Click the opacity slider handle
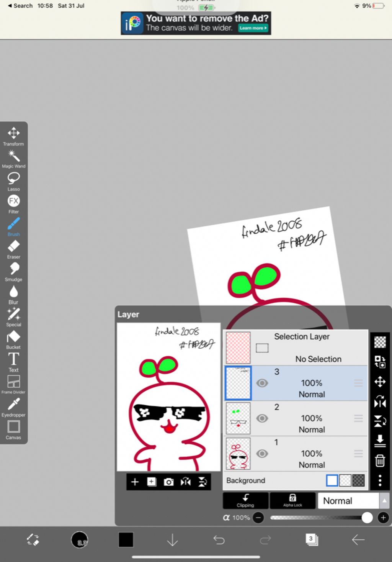The width and height of the screenshot is (392, 562). coord(367,518)
